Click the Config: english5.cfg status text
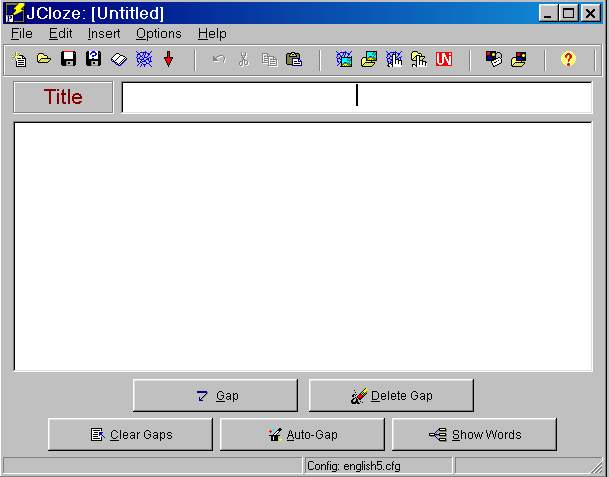The width and height of the screenshot is (609, 477). [353, 465]
